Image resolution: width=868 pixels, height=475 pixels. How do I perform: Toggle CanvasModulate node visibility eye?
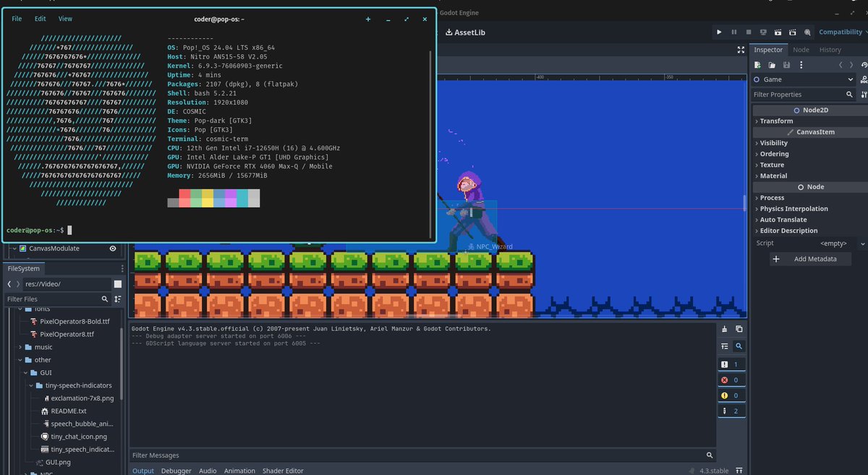tap(113, 248)
